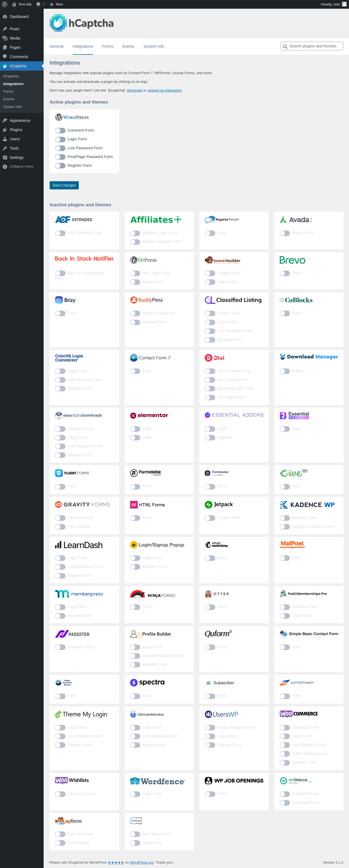
Task: Enable WordPress Comment Form toggle
Action: coord(60,130)
